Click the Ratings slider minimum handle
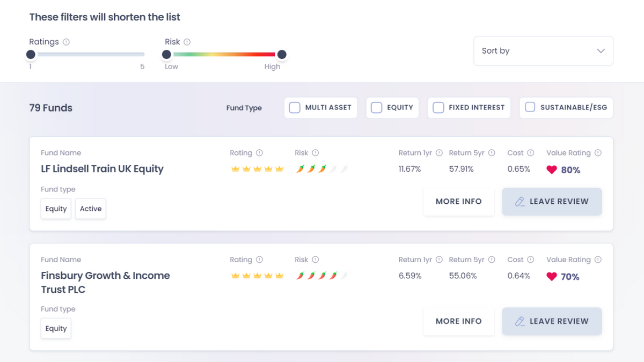The image size is (644, 362). tap(31, 54)
